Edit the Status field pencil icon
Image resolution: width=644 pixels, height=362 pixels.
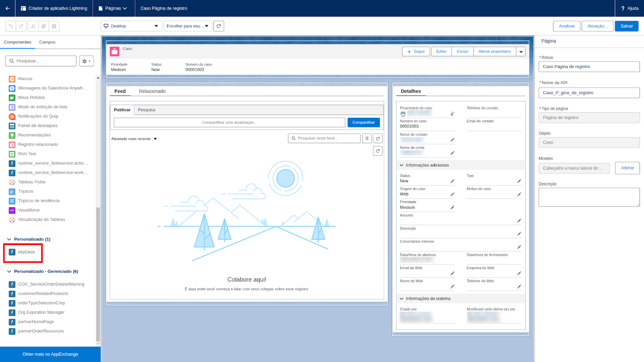(452, 181)
